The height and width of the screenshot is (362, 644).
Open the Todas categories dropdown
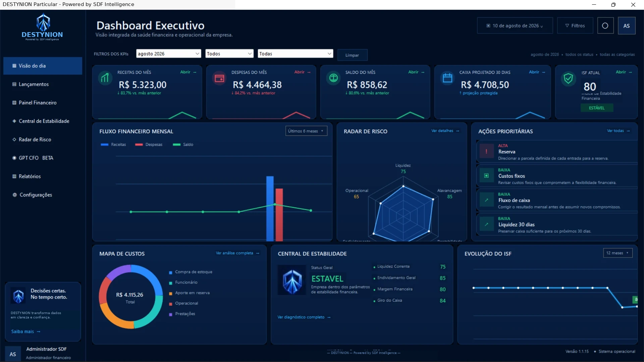(296, 54)
